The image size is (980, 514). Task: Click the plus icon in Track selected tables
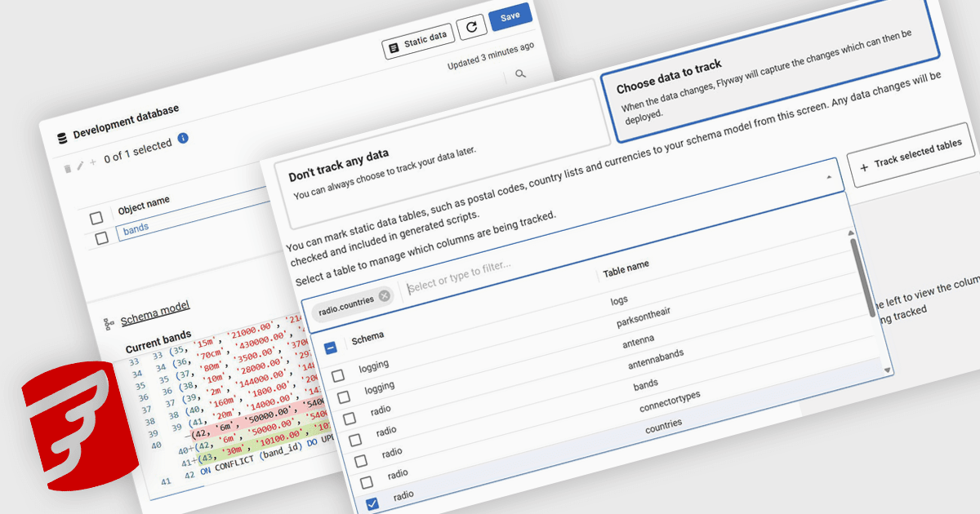click(864, 168)
